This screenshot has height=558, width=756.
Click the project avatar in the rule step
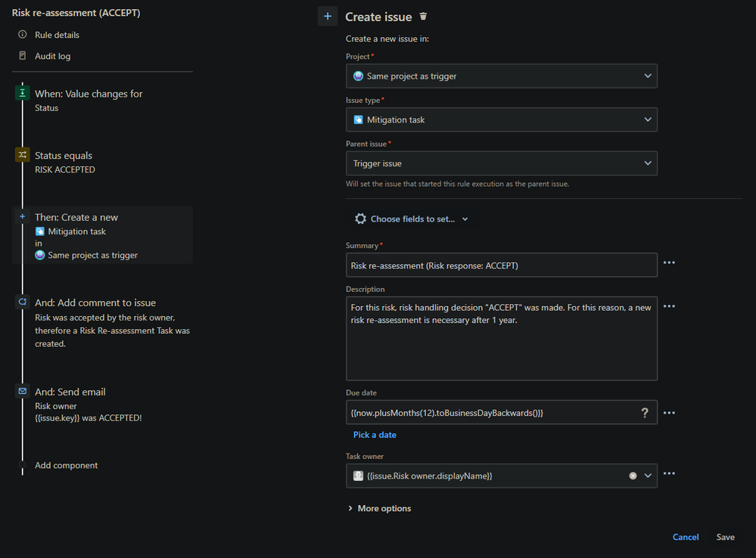[40, 255]
